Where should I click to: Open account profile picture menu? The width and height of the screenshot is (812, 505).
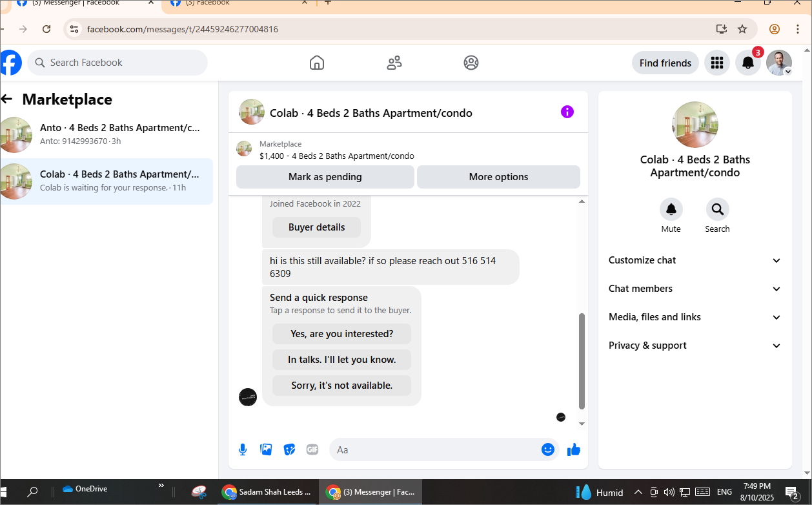coord(779,63)
